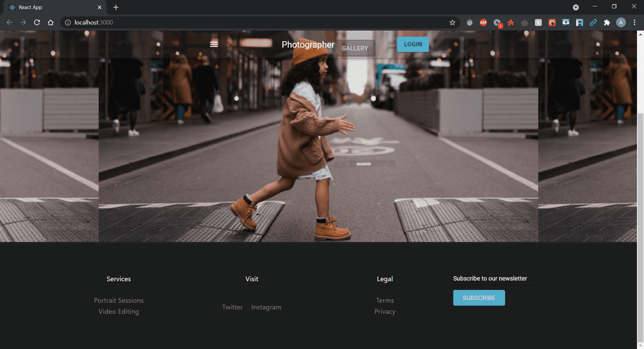The height and width of the screenshot is (349, 644).
Task: Open the hamburger menu in the site header
Action: [214, 45]
